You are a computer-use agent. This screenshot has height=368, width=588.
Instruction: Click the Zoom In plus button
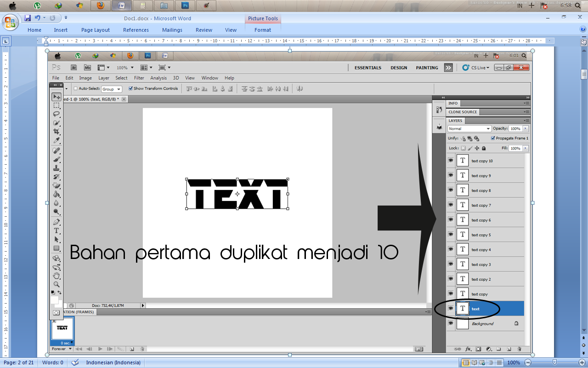[x=581, y=362]
